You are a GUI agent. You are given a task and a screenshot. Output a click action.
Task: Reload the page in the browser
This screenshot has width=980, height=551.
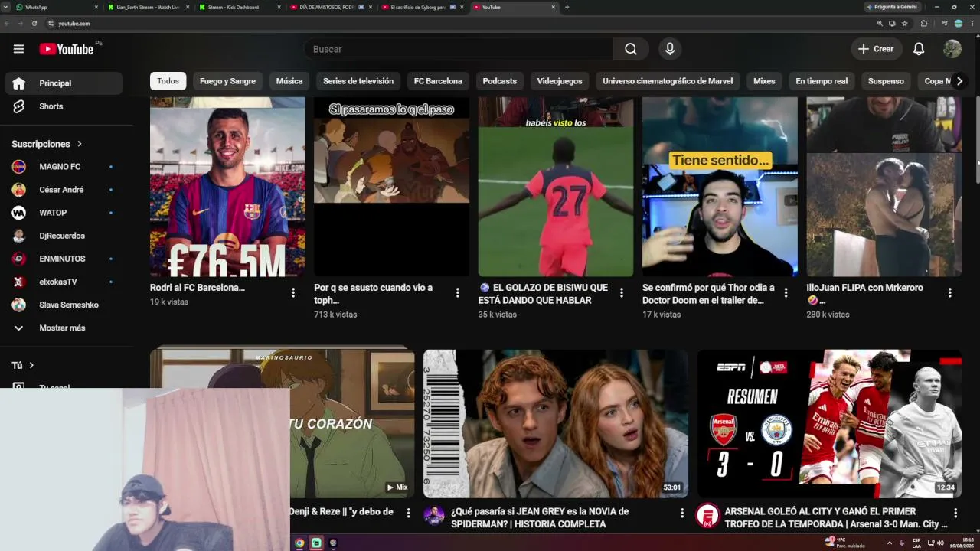click(x=34, y=24)
